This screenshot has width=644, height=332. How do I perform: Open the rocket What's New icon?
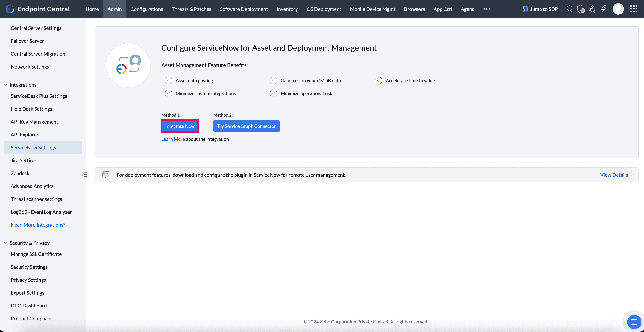[592, 9]
